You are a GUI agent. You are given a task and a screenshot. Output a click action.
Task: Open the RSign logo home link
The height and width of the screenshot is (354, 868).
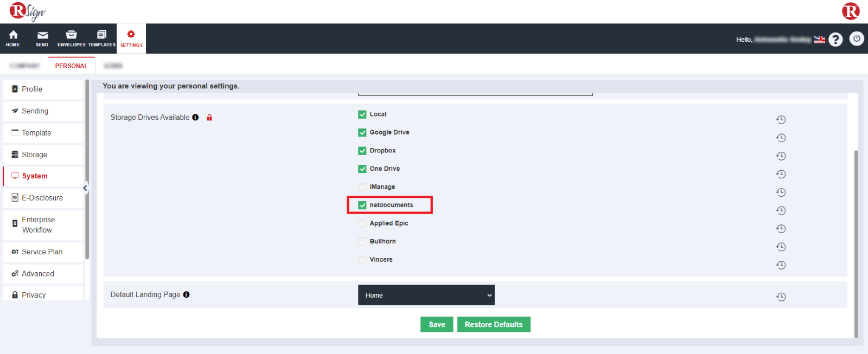[x=28, y=12]
